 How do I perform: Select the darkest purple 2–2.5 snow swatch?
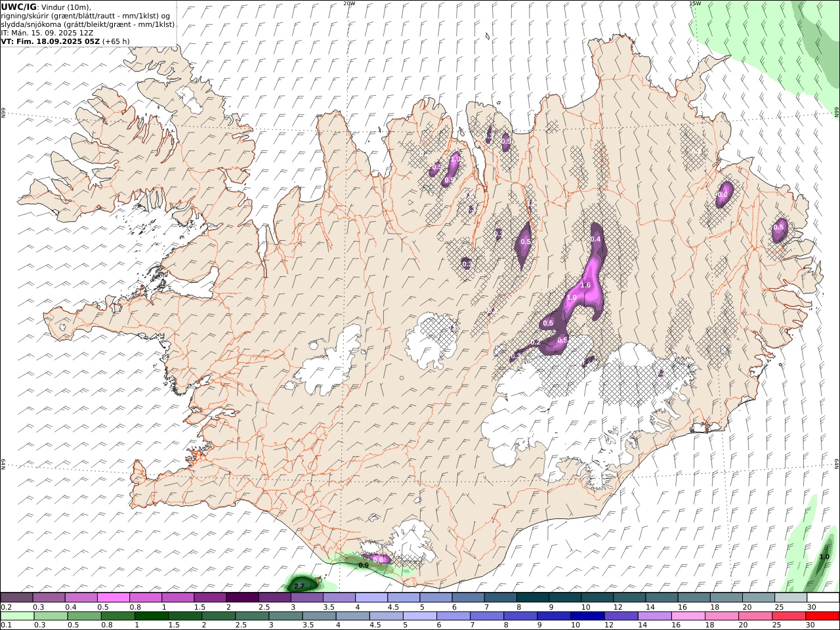tap(241, 597)
